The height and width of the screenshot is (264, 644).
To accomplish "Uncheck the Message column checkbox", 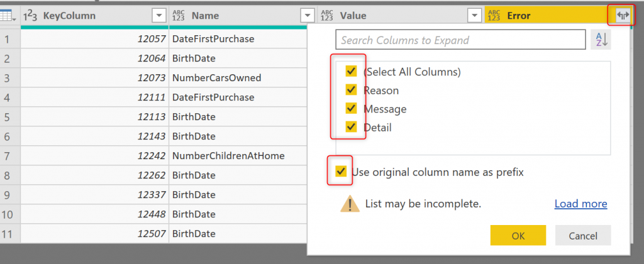I will (351, 109).
